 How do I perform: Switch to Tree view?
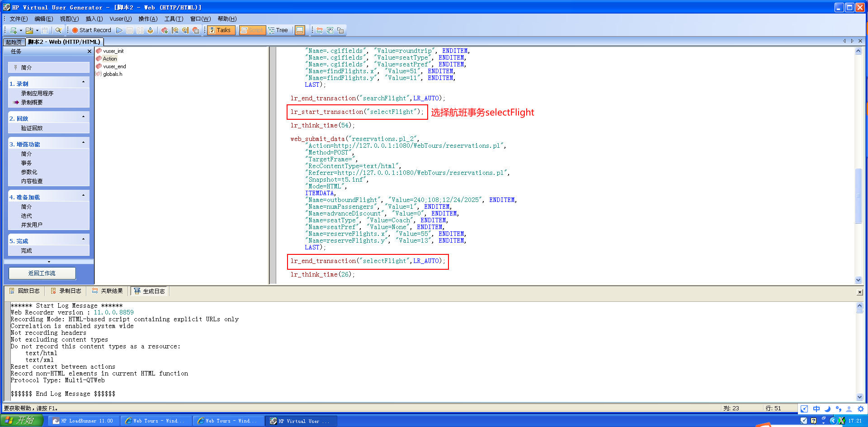278,30
